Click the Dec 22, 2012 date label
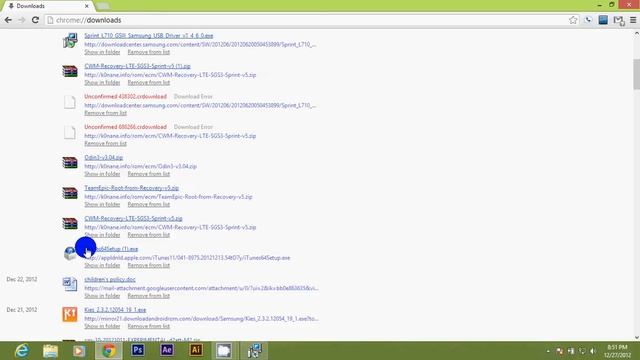Screen dimensions: 640x360 pos(22,279)
